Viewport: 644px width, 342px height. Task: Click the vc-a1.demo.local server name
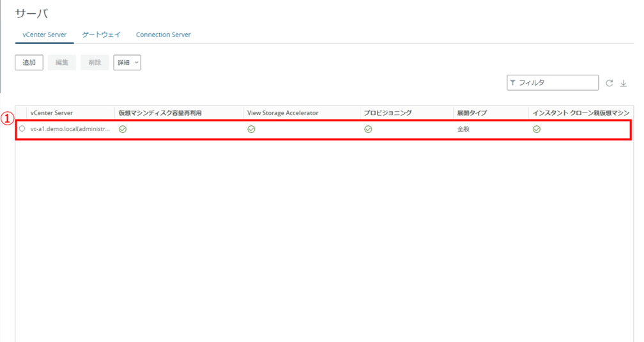[x=70, y=129]
